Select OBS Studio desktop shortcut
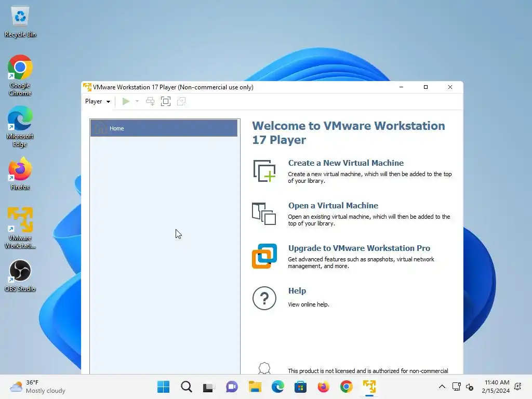The image size is (532, 399). 20,275
